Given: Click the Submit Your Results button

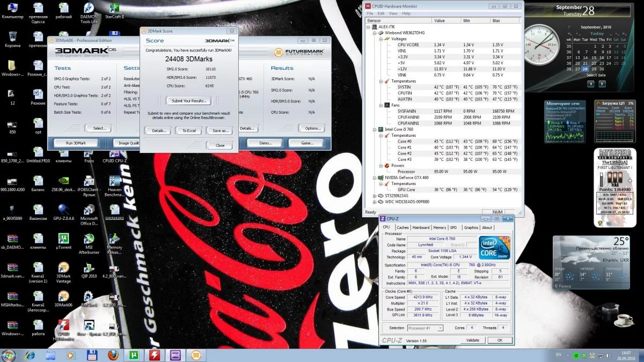Looking at the screenshot, I should pos(189,101).
